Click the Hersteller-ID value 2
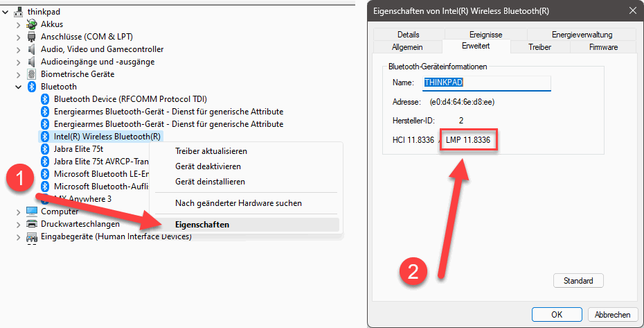 pyautogui.click(x=461, y=121)
